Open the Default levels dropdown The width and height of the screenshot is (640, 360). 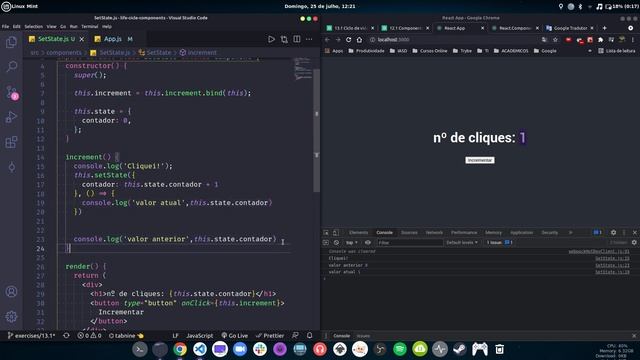point(462,242)
